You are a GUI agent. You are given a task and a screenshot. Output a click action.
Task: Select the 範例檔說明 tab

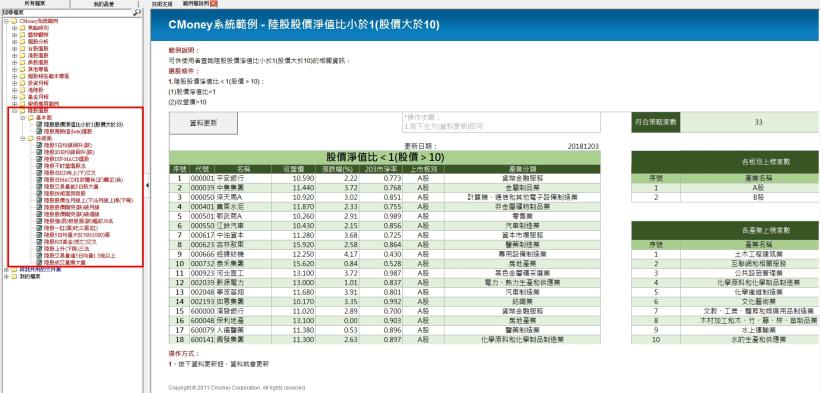[196, 3]
